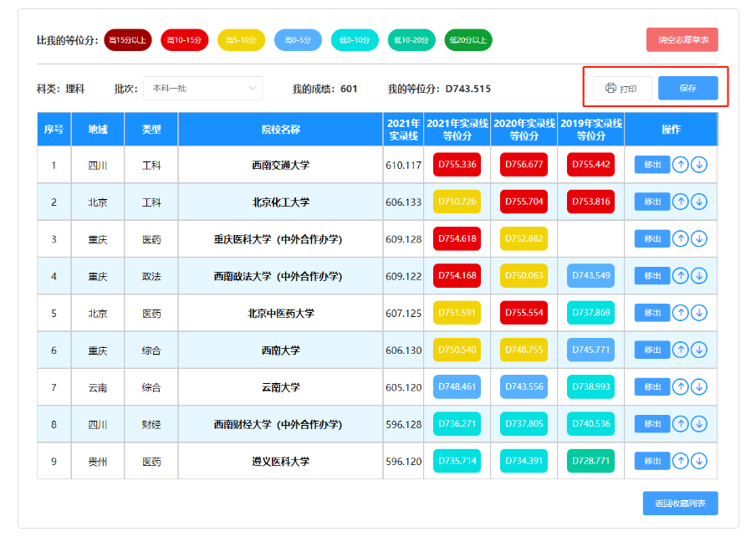Image resolution: width=756 pixels, height=537 pixels.
Task: Move 西南交通大学 row up
Action: click(680, 165)
